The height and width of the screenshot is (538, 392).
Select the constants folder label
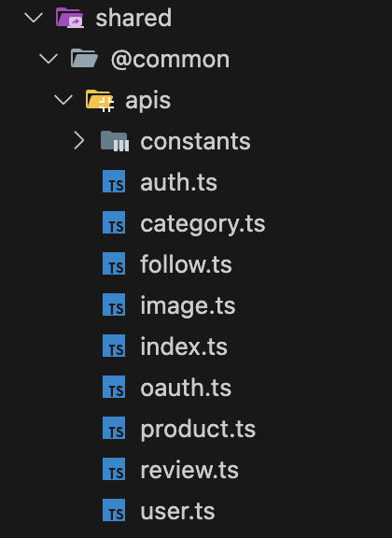point(195,141)
